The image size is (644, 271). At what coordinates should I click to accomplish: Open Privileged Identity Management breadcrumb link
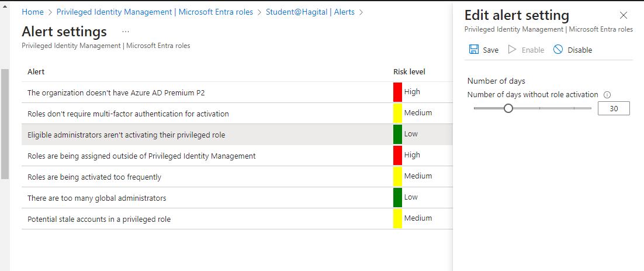coord(155,12)
